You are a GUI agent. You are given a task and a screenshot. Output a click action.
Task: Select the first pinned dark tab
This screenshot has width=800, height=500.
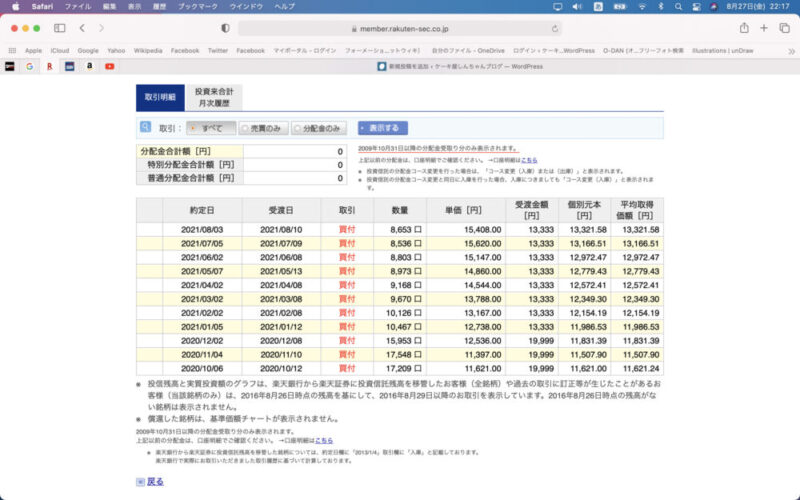(10, 66)
